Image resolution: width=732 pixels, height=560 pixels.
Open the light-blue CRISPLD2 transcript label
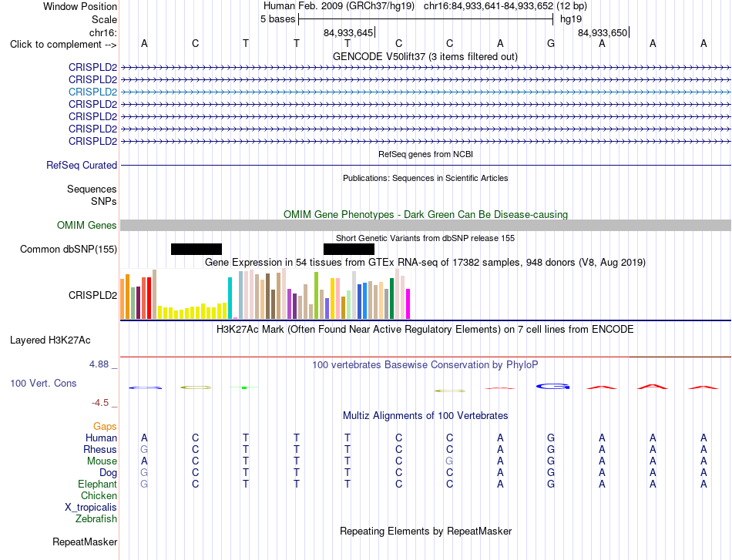click(x=92, y=92)
